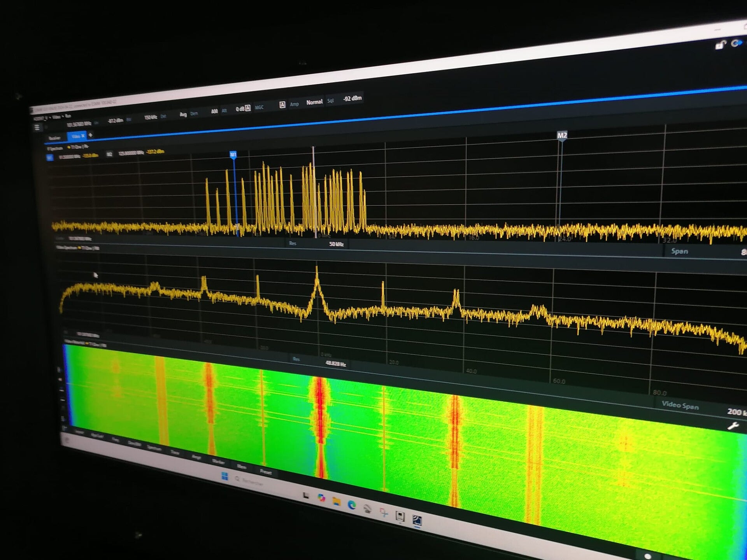Switch to the active Video tab

click(76, 136)
